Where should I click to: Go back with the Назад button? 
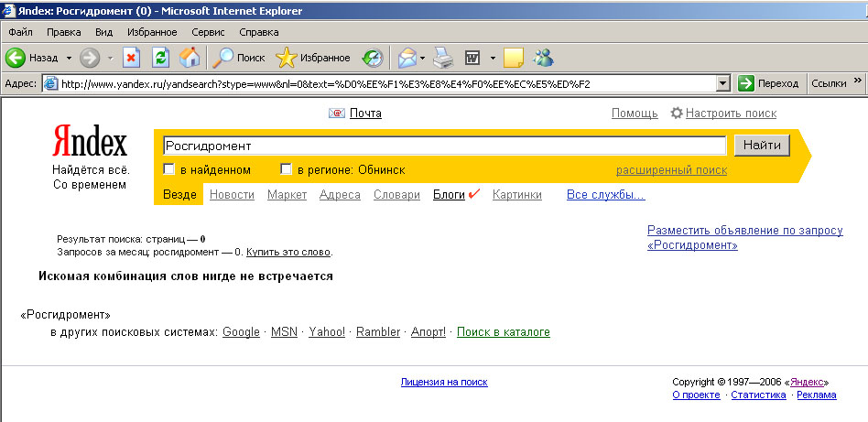pyautogui.click(x=31, y=58)
